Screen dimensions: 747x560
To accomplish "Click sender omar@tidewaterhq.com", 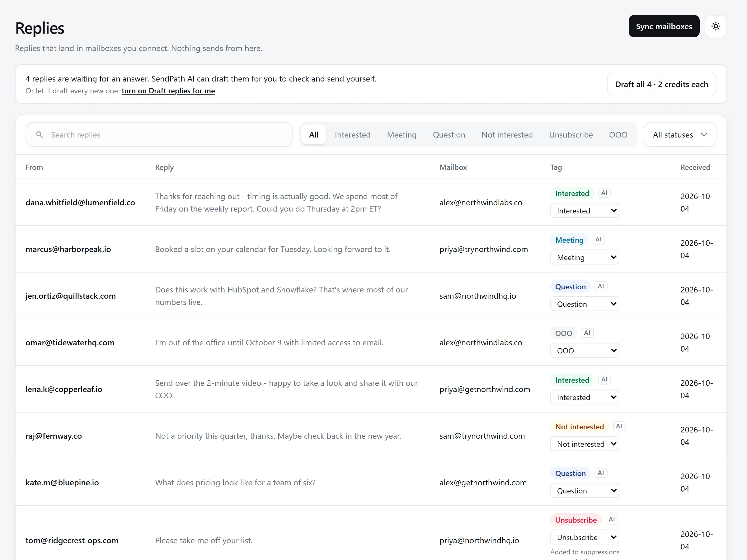I will point(70,343).
